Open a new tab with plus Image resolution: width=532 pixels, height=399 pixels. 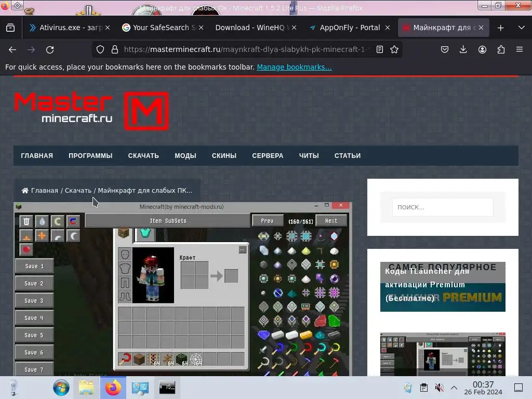point(500,28)
